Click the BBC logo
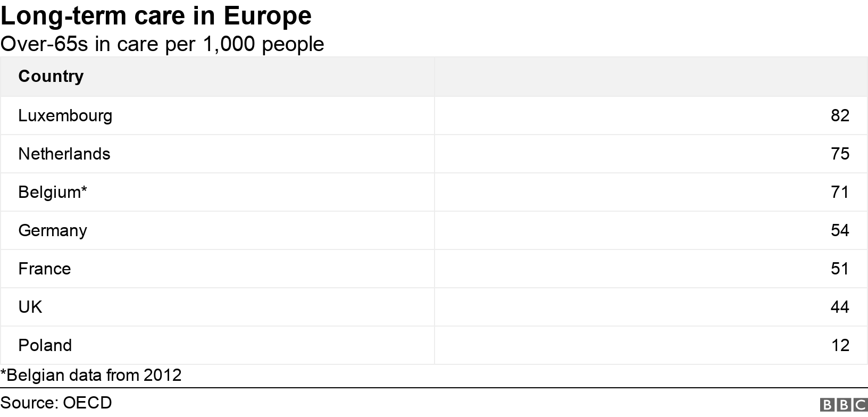 click(x=844, y=405)
